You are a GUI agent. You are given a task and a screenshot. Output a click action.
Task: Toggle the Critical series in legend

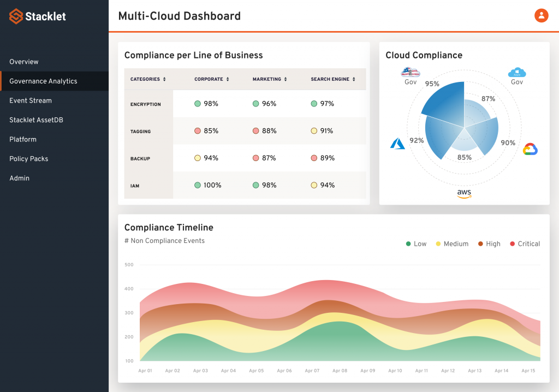point(525,244)
